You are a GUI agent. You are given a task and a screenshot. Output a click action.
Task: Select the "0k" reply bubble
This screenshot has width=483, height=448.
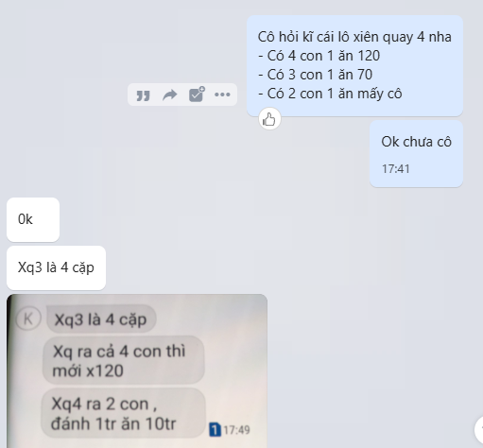pos(33,219)
